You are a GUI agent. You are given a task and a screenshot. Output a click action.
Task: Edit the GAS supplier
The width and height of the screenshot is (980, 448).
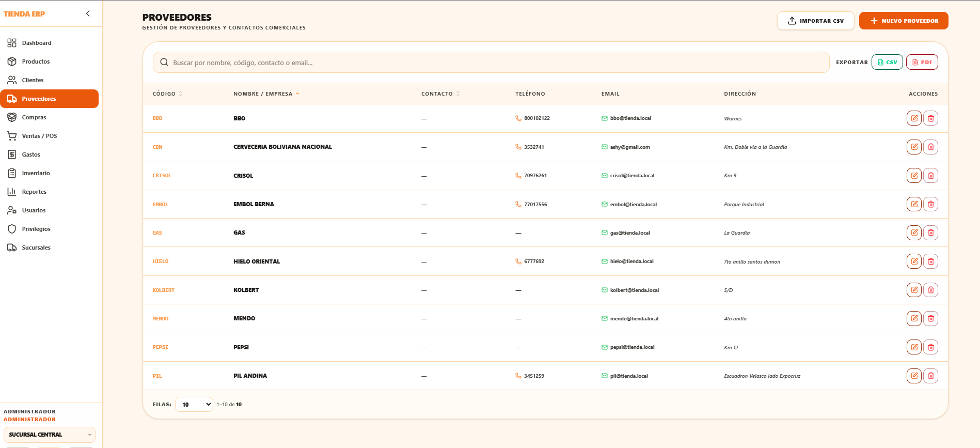coord(914,233)
